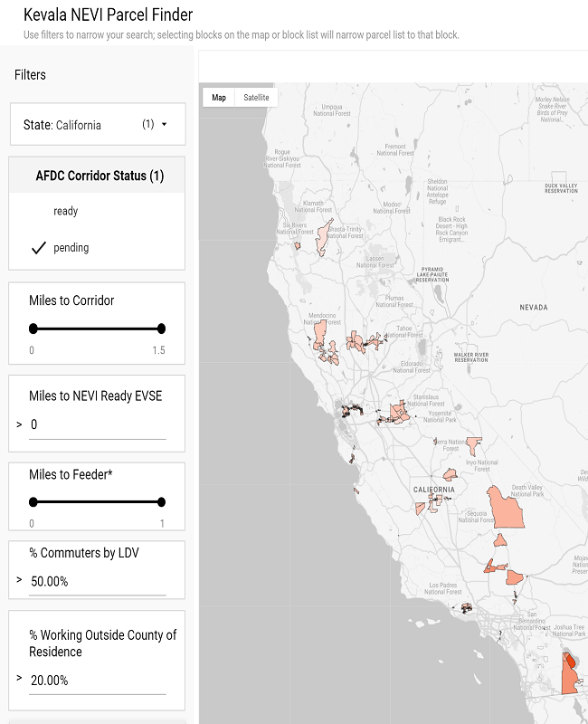
Task: Select the large parcel block near Death Valley
Action: coord(506,509)
